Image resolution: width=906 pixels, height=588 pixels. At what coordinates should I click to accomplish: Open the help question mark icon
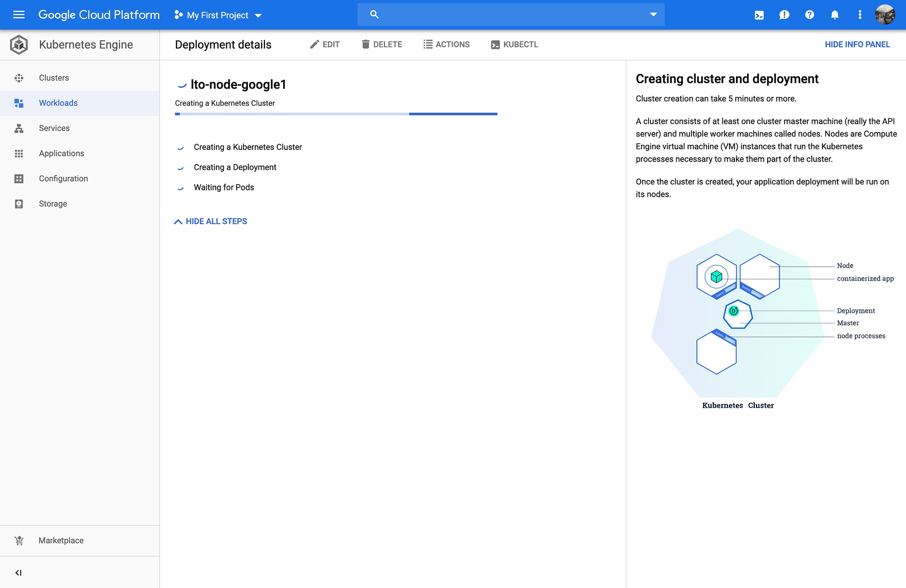coord(809,15)
